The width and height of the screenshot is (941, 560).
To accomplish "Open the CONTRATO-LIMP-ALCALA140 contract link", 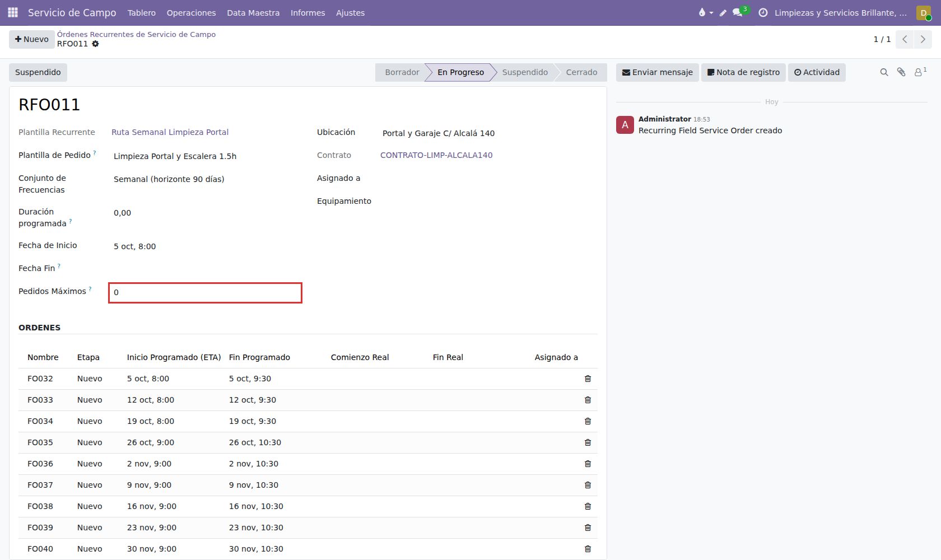I will click(436, 155).
